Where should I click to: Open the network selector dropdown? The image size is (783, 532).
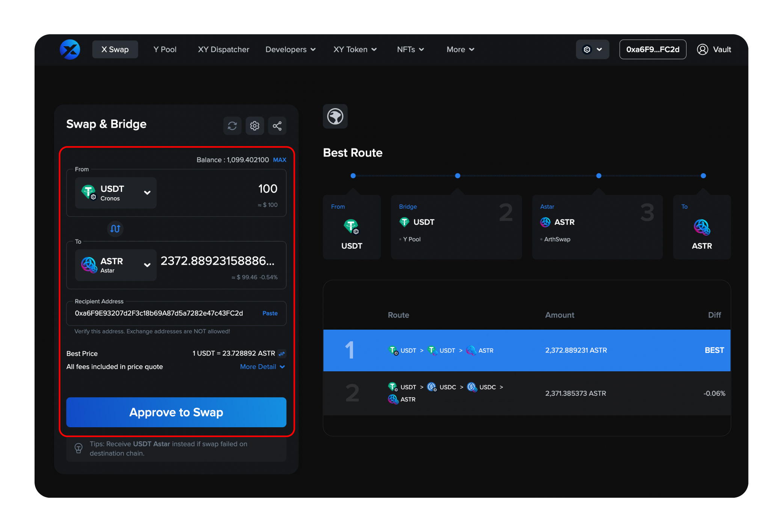592,49
